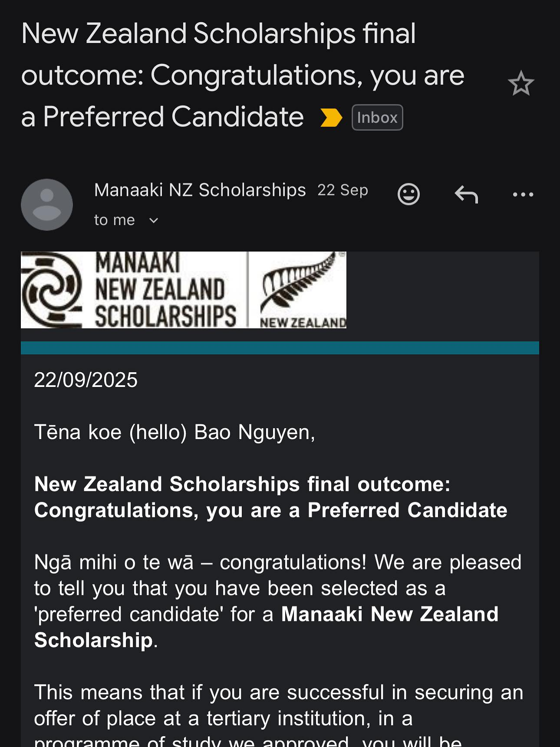Screen dimensions: 560x747
Task: Expand the 'to me' recipient details
Action: coord(126,220)
